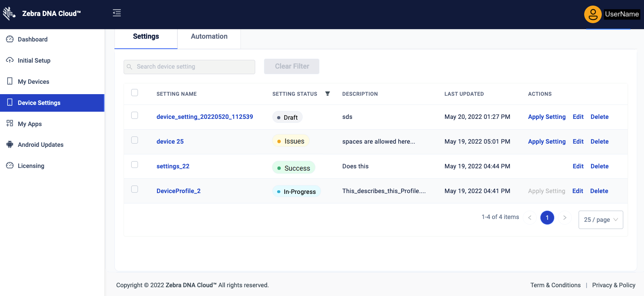Screen dimensions: 644x296
Task: Click the Last Updated column header
Action: click(x=464, y=94)
